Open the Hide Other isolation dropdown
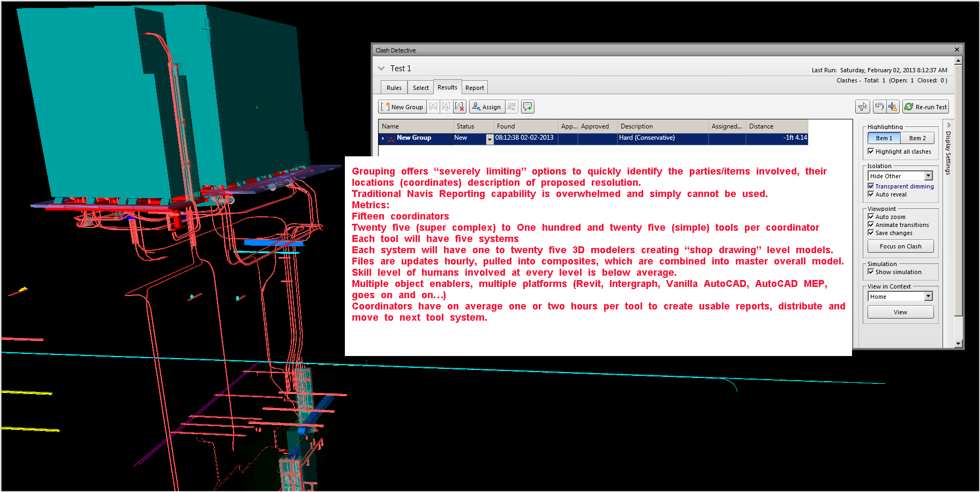This screenshot has width=980, height=492. [928, 176]
